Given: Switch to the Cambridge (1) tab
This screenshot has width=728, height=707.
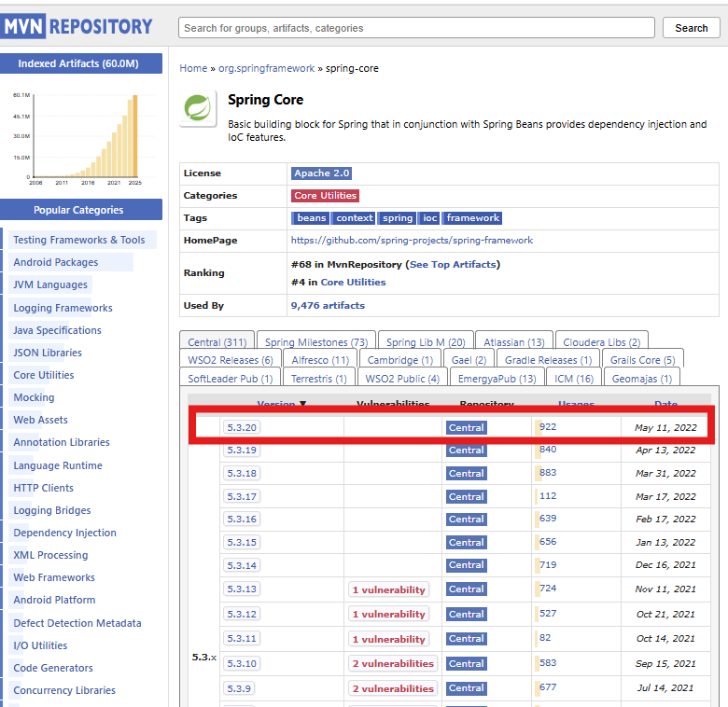Looking at the screenshot, I should [x=399, y=360].
